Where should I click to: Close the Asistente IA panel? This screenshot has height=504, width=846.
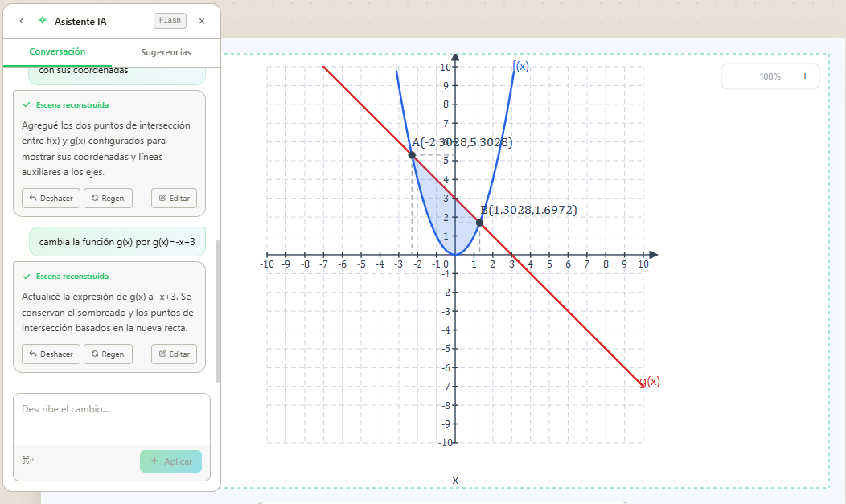202,21
